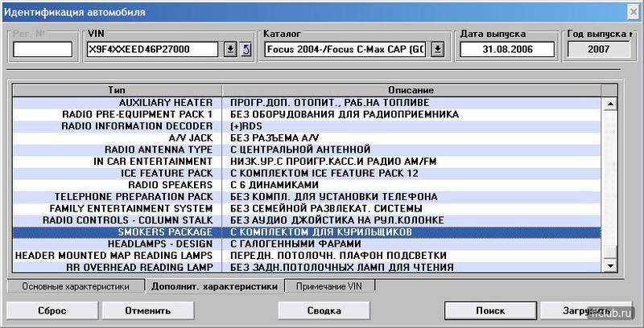
Task: Click description С КОМПЛЕКТОМ ICE FEATURE PACK 12
Action: [x=324, y=173]
